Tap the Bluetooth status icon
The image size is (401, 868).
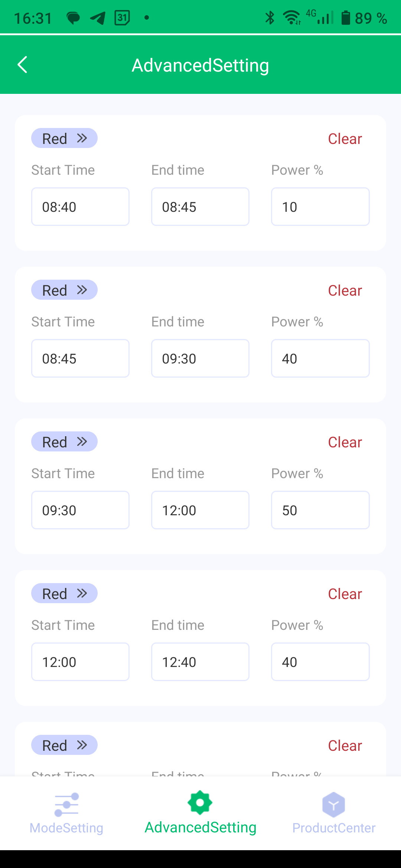click(x=270, y=18)
